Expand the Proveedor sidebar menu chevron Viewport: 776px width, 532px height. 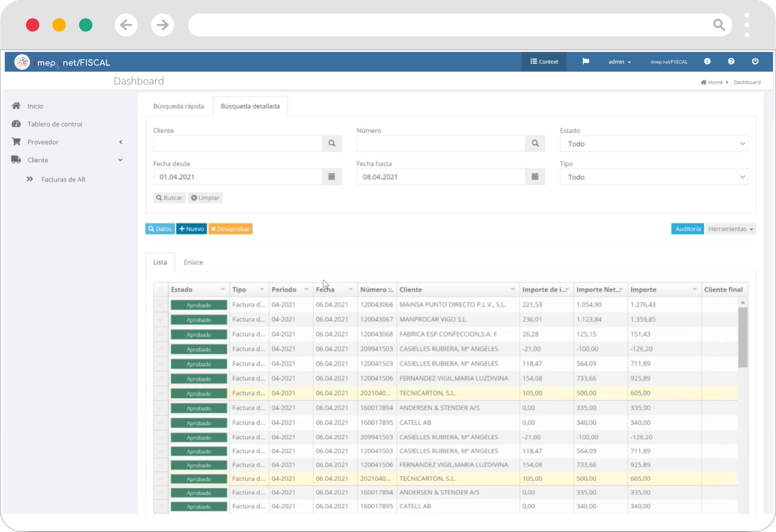[121, 142]
